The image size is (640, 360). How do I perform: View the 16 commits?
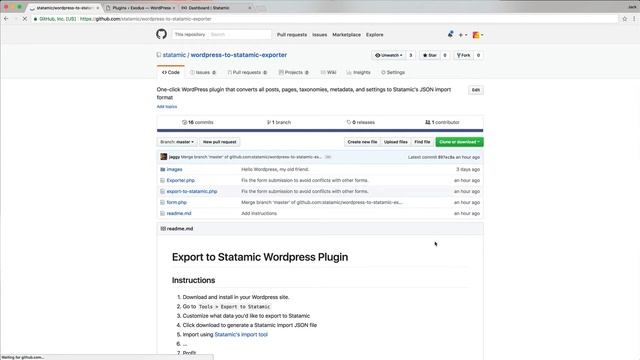(198, 122)
